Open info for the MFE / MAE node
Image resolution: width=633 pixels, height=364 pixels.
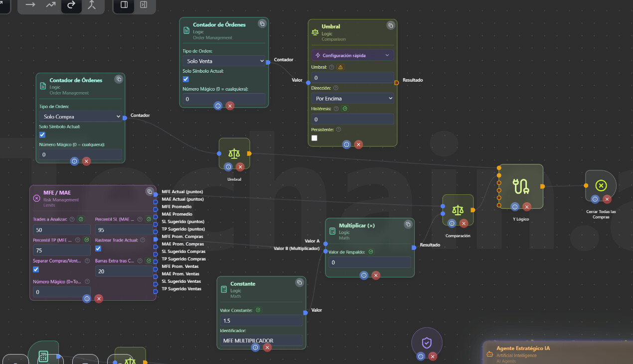pyautogui.click(x=87, y=299)
